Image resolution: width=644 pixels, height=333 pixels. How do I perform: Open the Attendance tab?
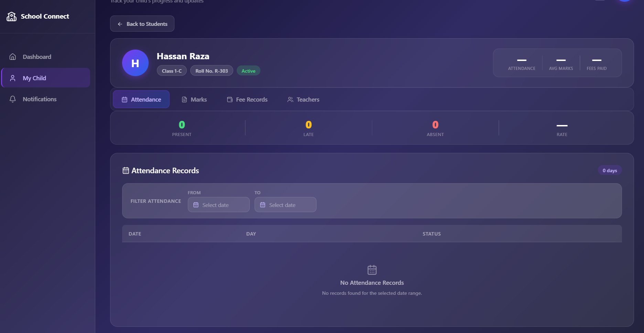click(141, 100)
